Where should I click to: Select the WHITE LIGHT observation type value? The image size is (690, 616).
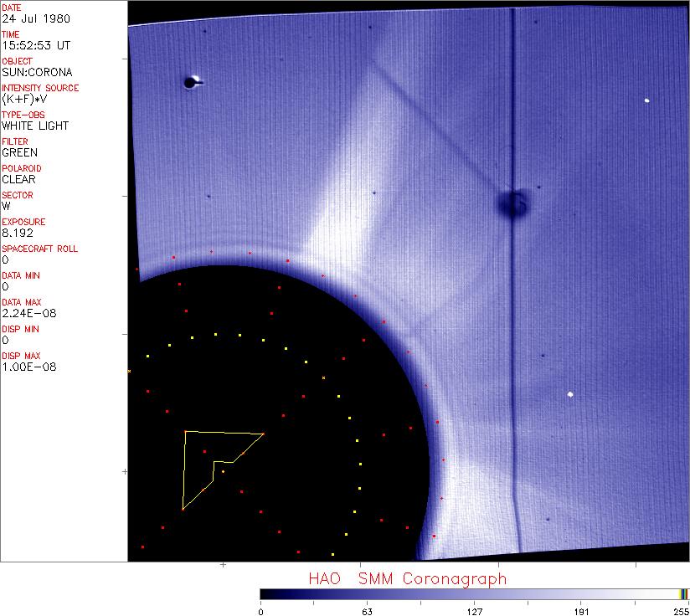(35, 126)
